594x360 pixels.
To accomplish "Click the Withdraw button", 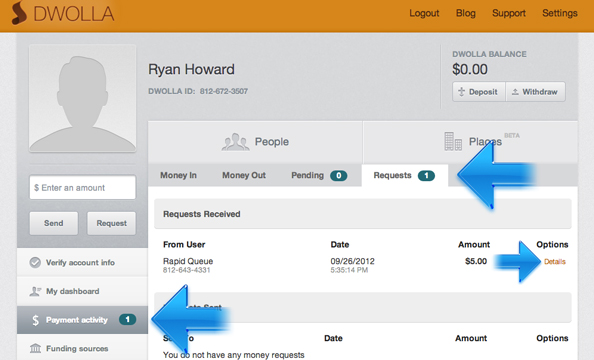I will 535,92.
